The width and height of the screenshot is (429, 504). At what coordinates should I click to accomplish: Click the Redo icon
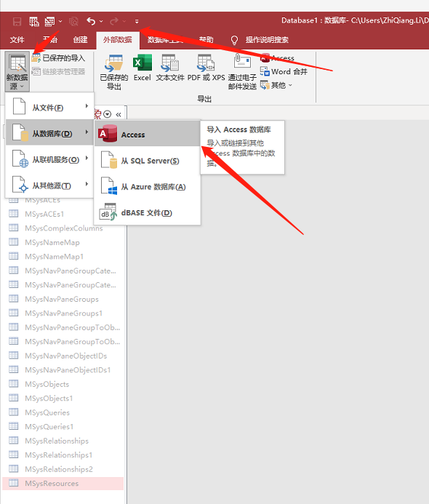pyautogui.click(x=113, y=21)
